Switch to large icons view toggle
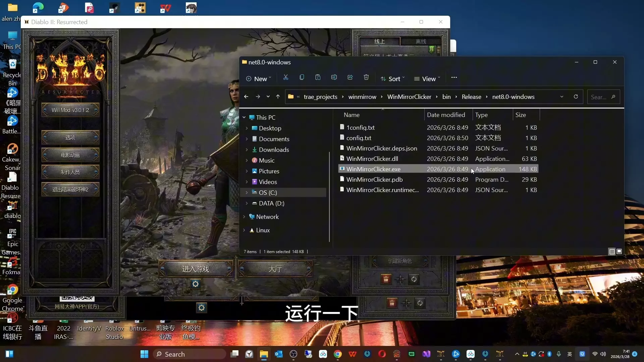The height and width of the screenshot is (362, 644). (x=619, y=251)
